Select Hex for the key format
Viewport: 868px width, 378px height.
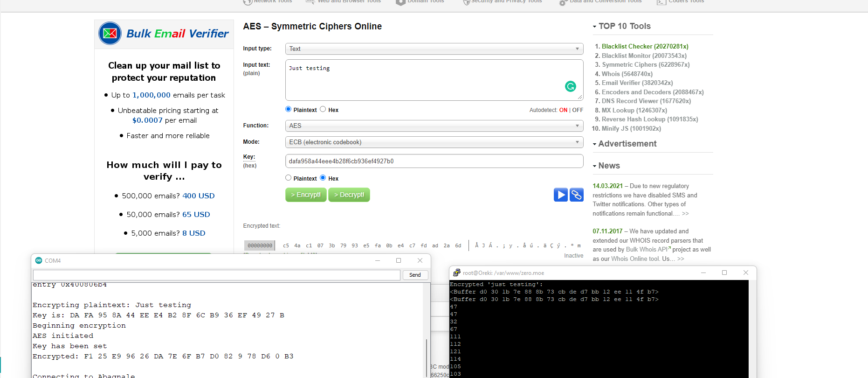point(323,178)
